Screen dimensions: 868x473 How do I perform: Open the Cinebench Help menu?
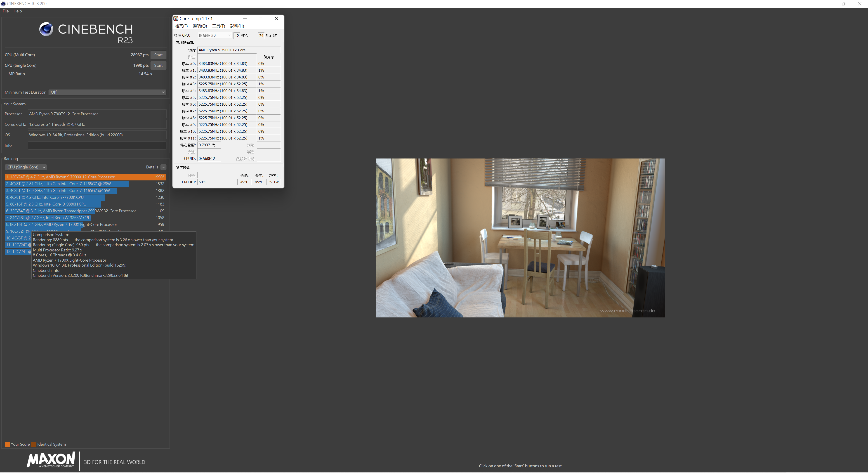[18, 11]
